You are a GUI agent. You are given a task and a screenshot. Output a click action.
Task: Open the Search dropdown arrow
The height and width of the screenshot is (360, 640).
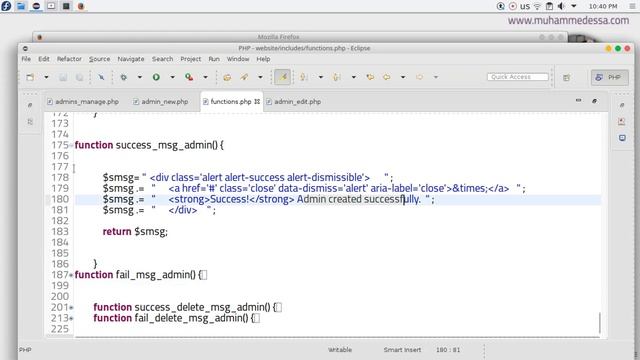click(260, 77)
